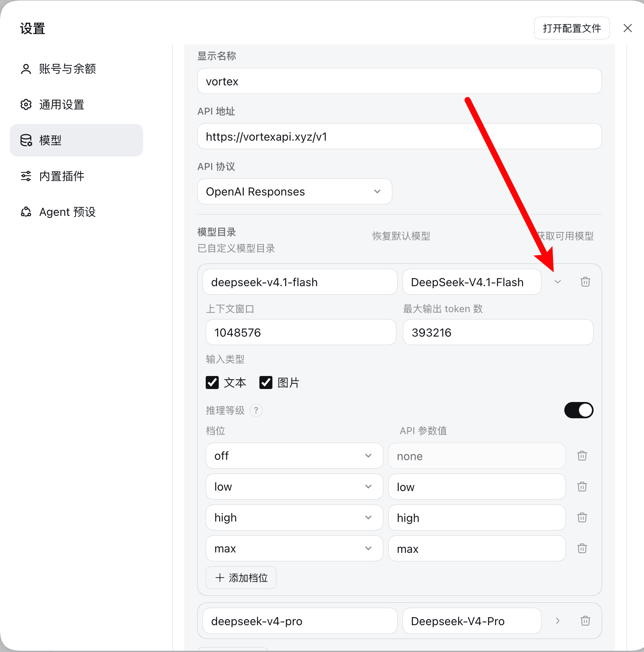Viewport: 644px width, 652px height.
Task: Delete the deepseek-v4.1-flash model entry
Action: (585, 282)
